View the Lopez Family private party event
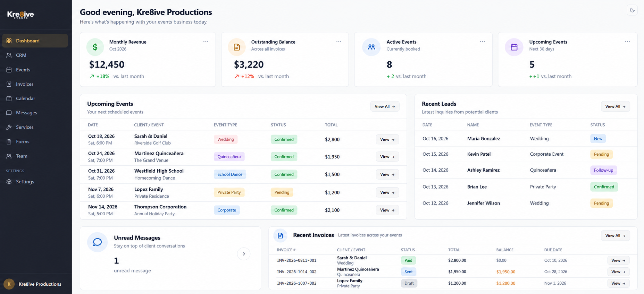 [x=387, y=192]
